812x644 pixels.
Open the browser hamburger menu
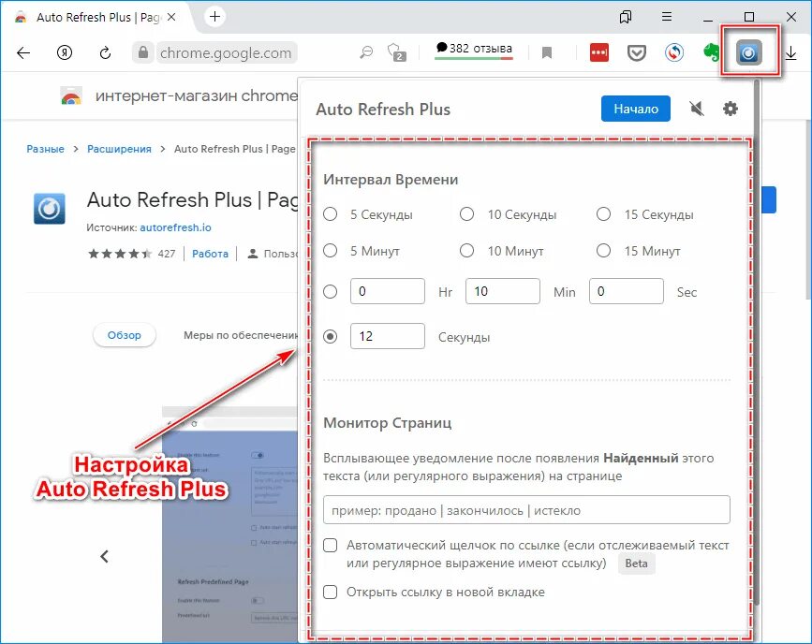click(667, 17)
